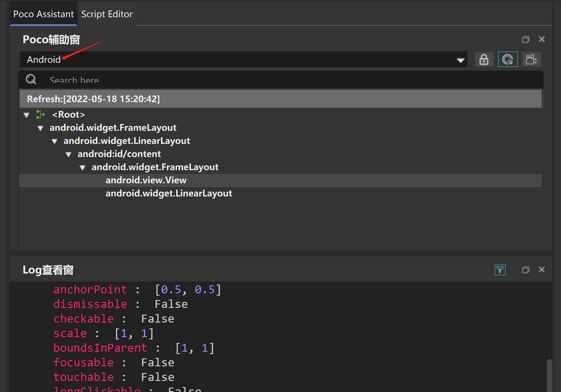Select the android.view.View tree item
The image size is (561, 392).
(146, 180)
